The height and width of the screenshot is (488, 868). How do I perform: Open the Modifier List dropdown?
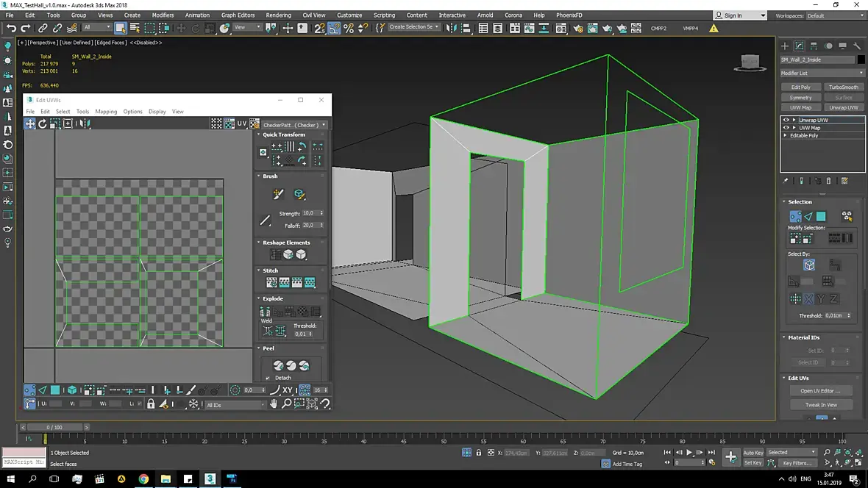pos(822,73)
